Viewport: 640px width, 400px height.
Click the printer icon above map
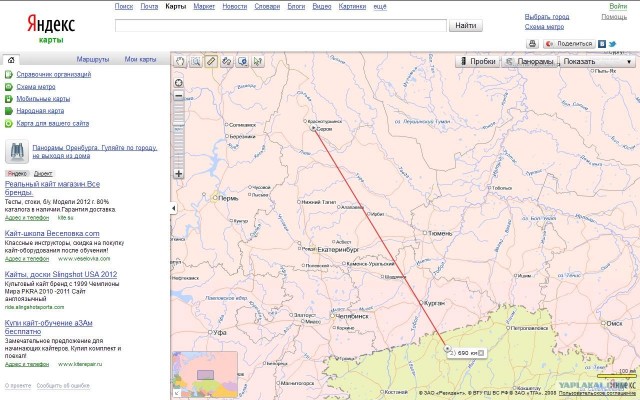[532, 44]
